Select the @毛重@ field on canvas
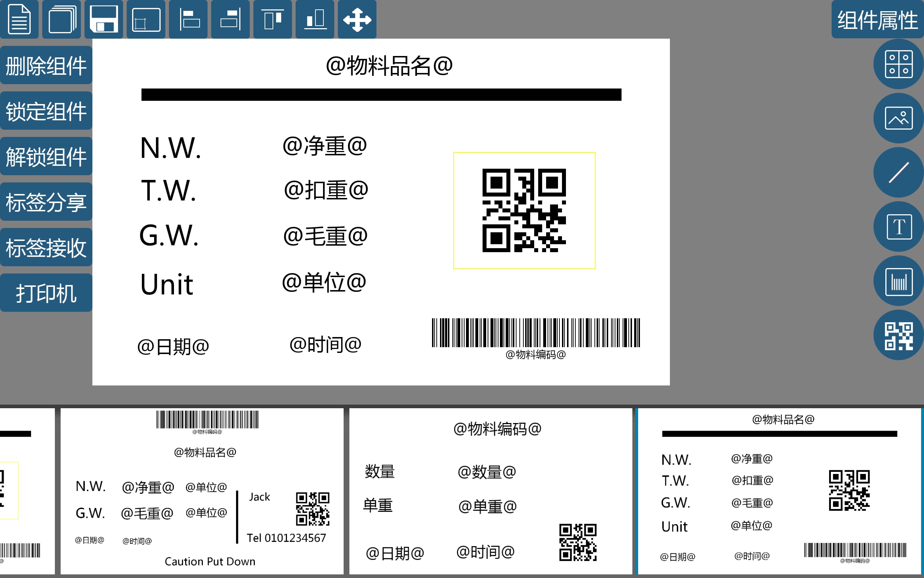 tap(325, 236)
